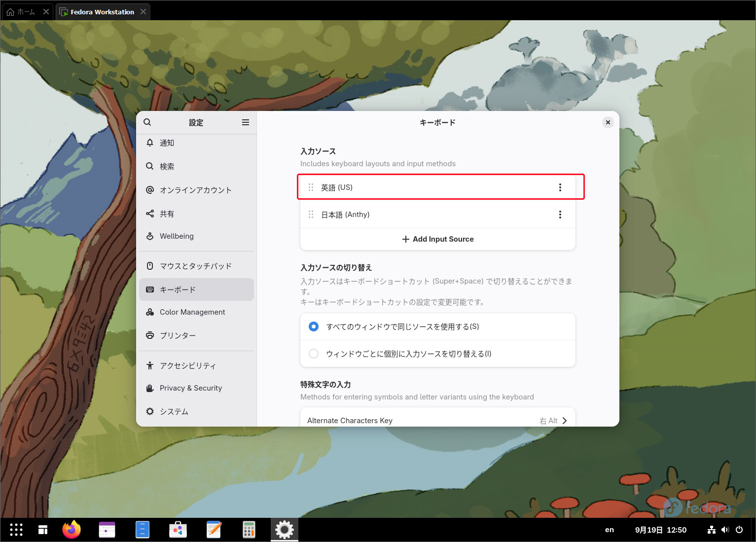Close the ホーム tab

(x=46, y=12)
